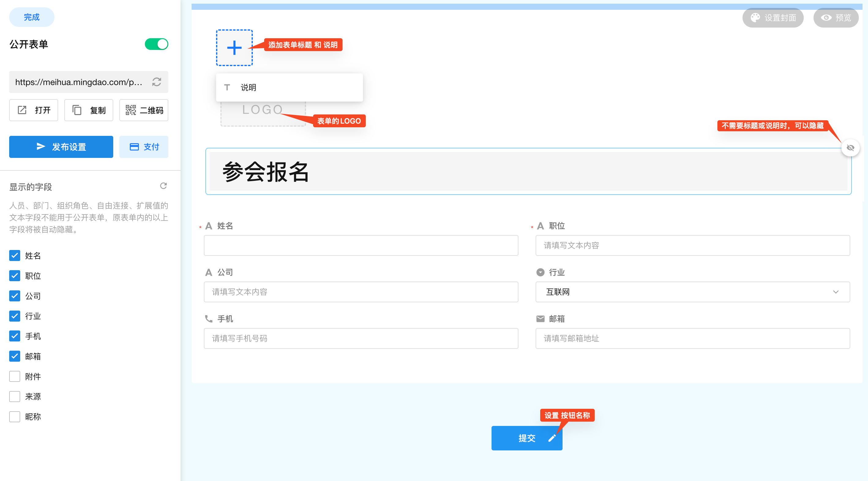The image size is (868, 481).
Task: Click the URL refresh icon
Action: click(156, 82)
